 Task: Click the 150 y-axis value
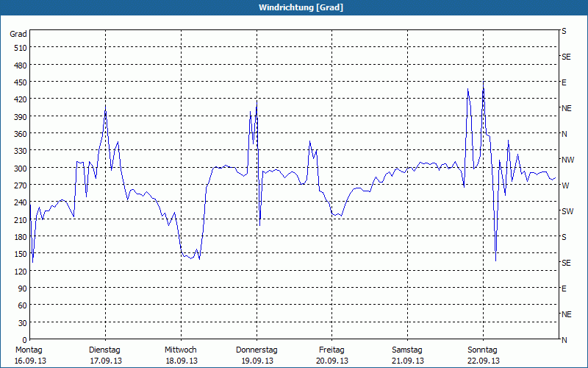(x=21, y=254)
